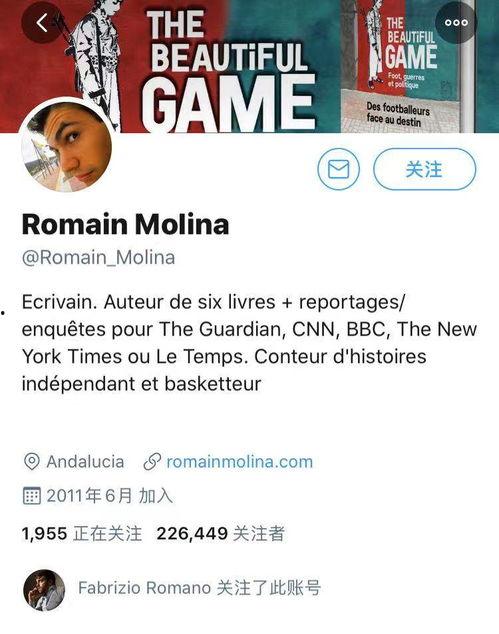This screenshot has height=634, width=499.
Task: Open Fabrizio Romano 关注了此账号 followers text
Action: click(199, 588)
